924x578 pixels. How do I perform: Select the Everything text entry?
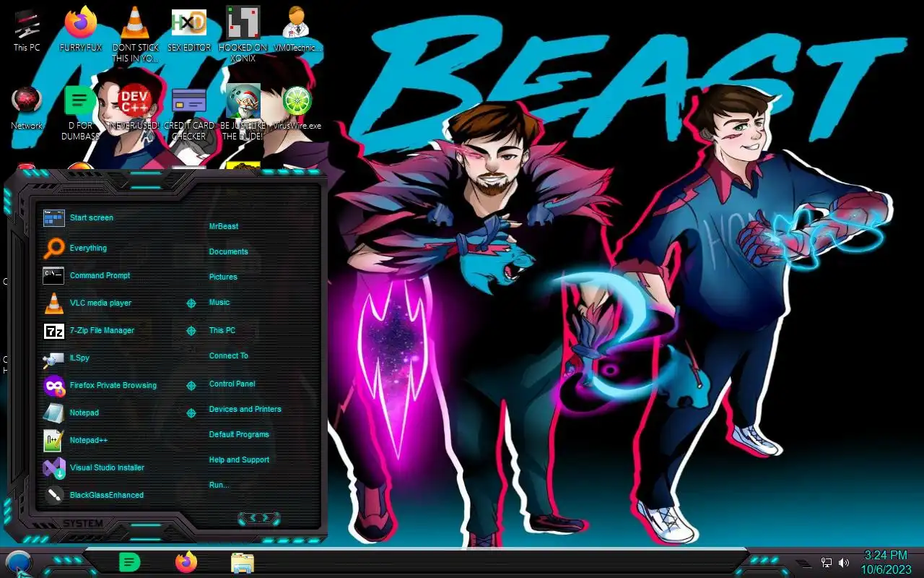pyautogui.click(x=88, y=248)
